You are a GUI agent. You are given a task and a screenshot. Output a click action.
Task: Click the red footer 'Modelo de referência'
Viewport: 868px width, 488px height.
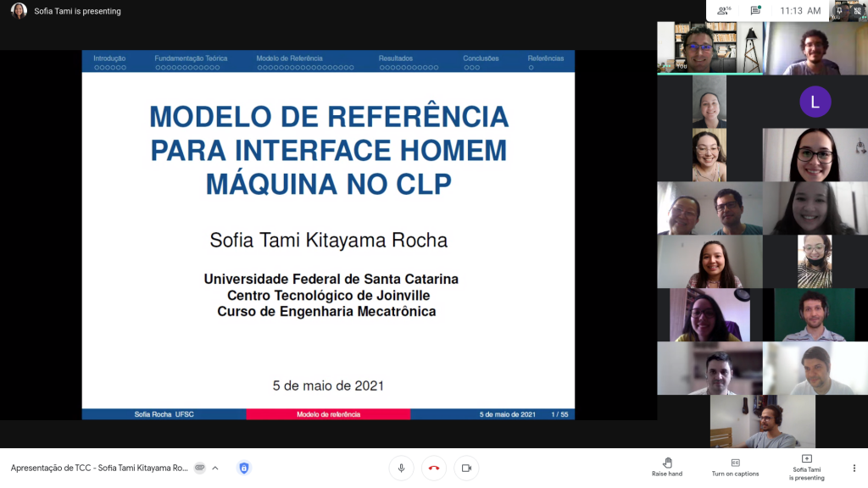tap(328, 414)
